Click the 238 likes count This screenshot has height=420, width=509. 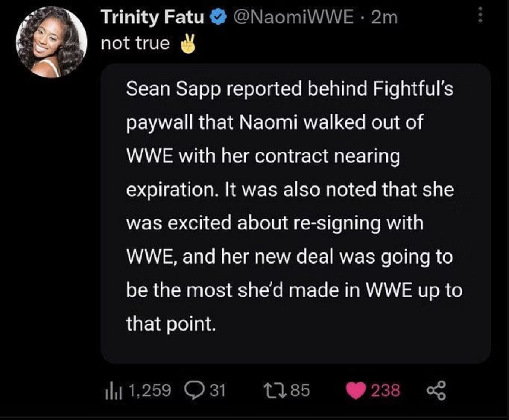coord(385,391)
